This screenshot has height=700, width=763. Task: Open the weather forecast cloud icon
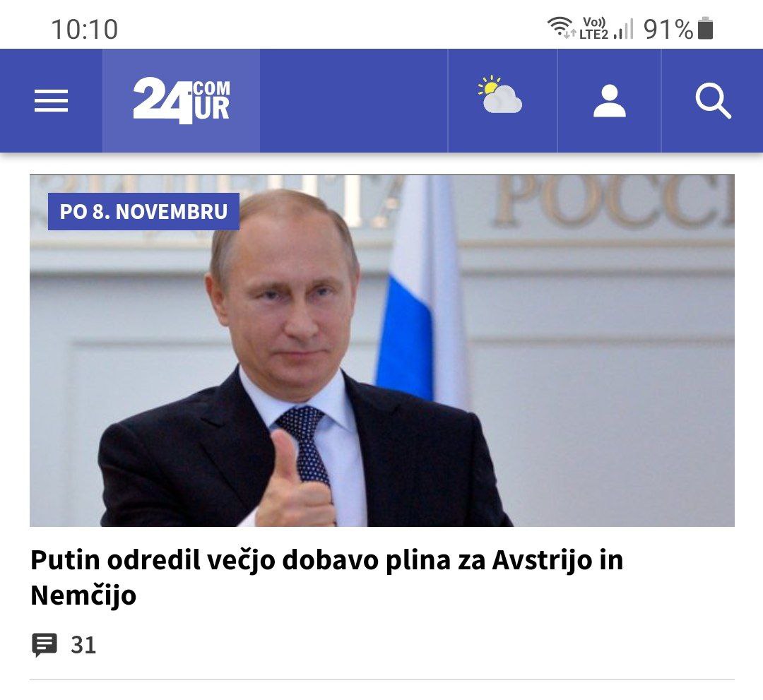coord(501,95)
